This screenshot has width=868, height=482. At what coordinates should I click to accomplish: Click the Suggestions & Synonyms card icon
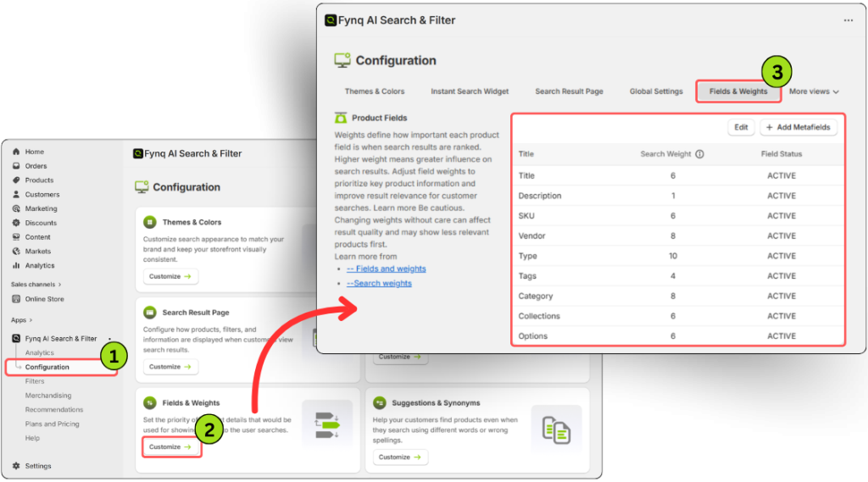pos(379,403)
